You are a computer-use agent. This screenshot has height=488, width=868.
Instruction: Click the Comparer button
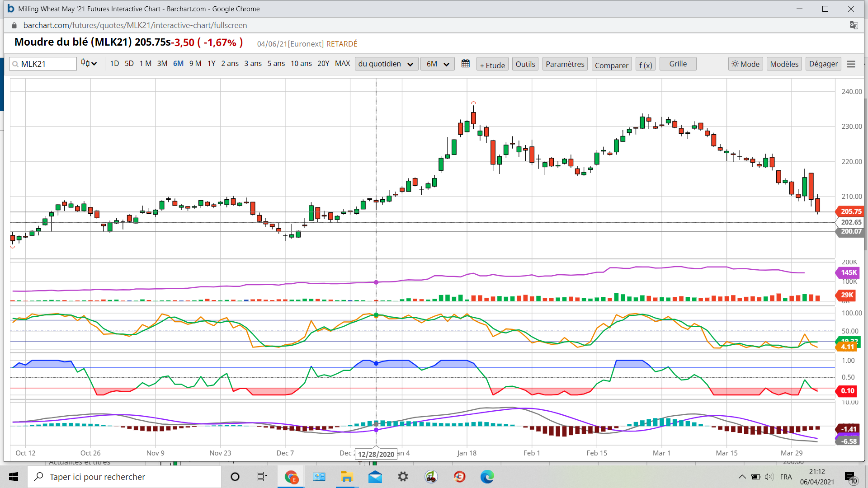click(x=611, y=65)
